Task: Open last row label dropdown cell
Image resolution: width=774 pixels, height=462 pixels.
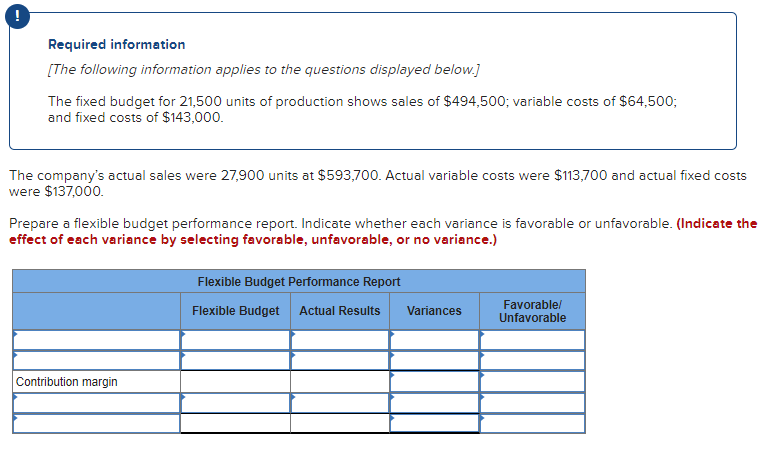Action: (x=96, y=424)
